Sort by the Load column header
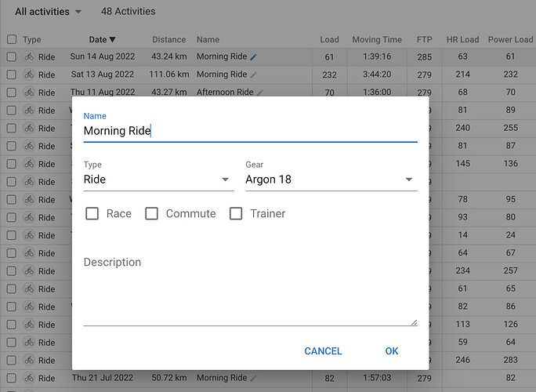 coord(329,40)
